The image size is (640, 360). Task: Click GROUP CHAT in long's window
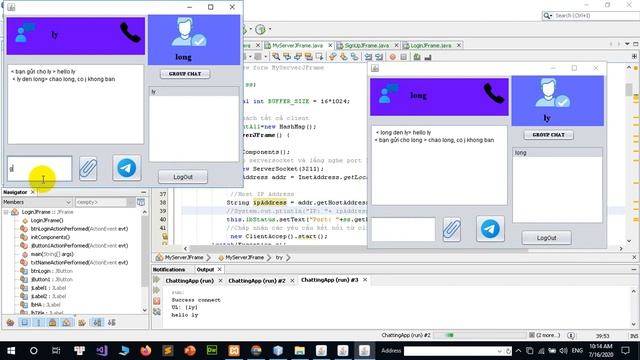pos(185,74)
